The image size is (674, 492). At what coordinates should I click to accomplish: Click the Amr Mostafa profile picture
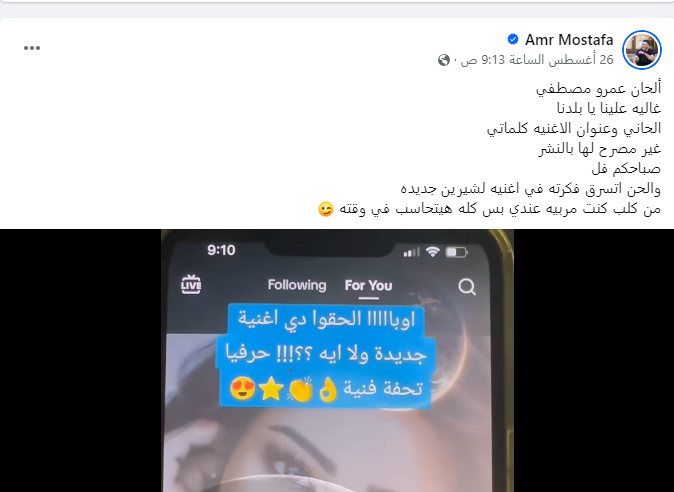tap(642, 50)
